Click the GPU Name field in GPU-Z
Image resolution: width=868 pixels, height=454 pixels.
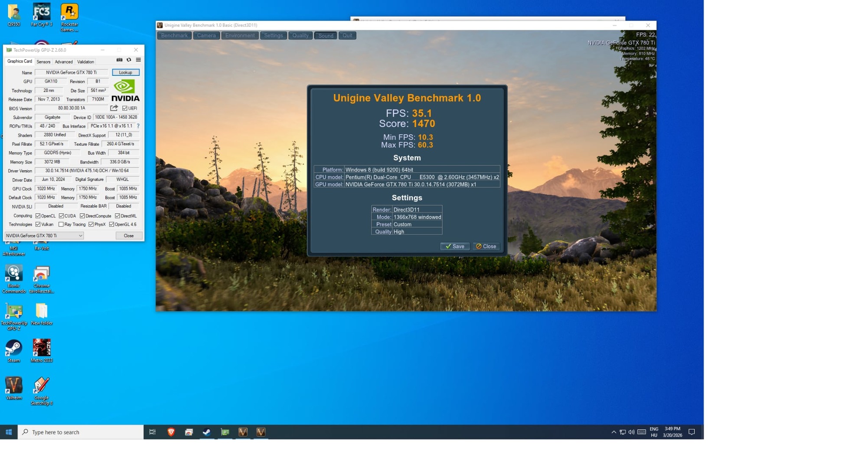(x=72, y=72)
